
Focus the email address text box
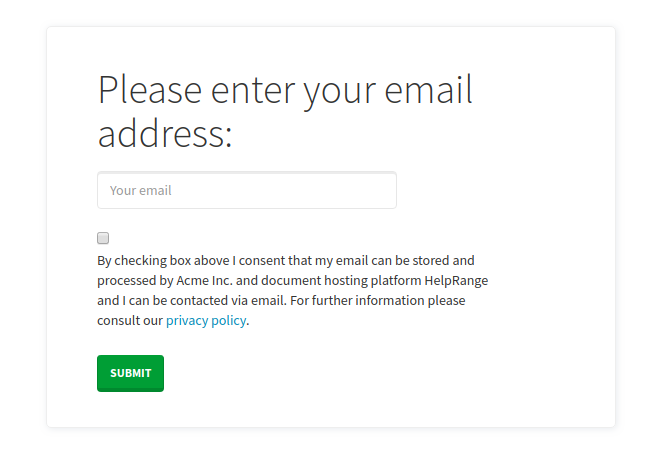(246, 190)
